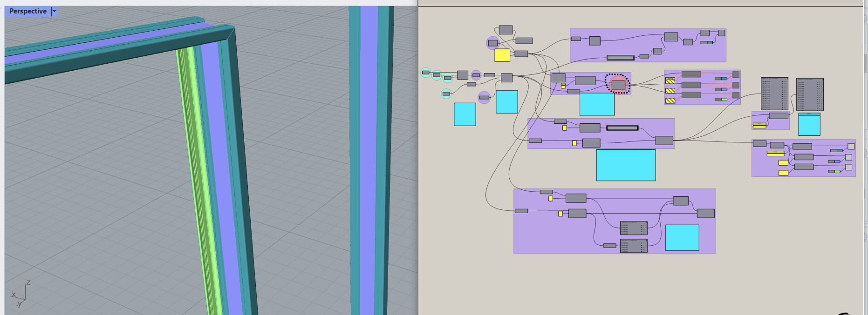Click the cyan panel inside the bottom purple group
Image resolution: width=868 pixels, height=315 pixels.
682,238
